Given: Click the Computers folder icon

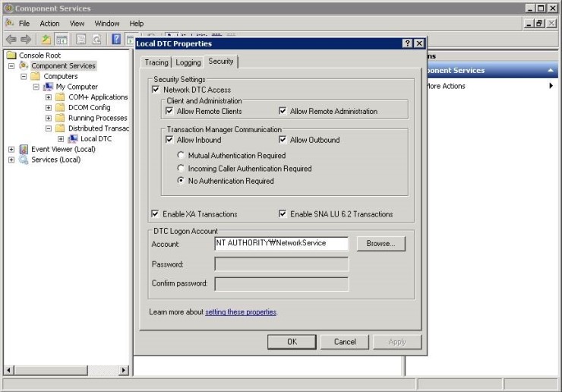Looking at the screenshot, I should click(36, 76).
